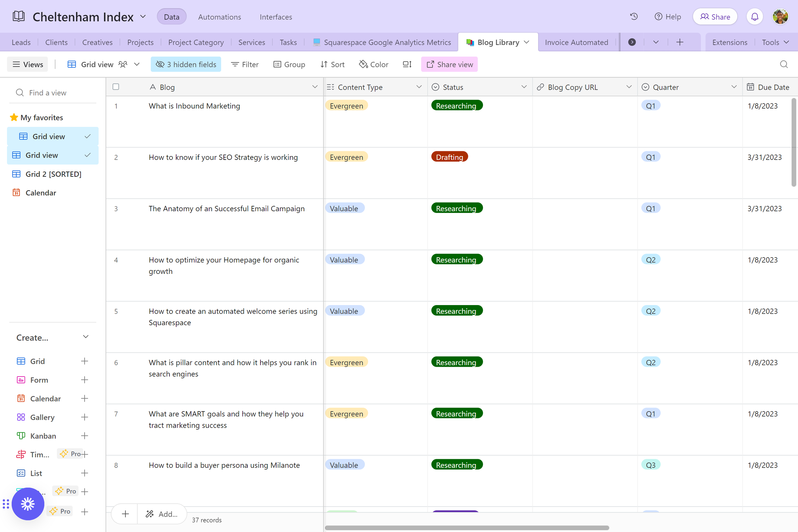Image resolution: width=798 pixels, height=532 pixels.
Task: Switch to the Automations tab
Action: coord(219,17)
